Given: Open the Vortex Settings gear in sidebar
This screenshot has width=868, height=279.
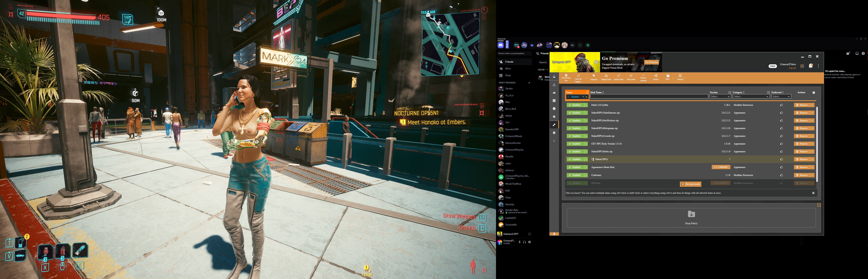Looking at the screenshot, I should tap(554, 117).
